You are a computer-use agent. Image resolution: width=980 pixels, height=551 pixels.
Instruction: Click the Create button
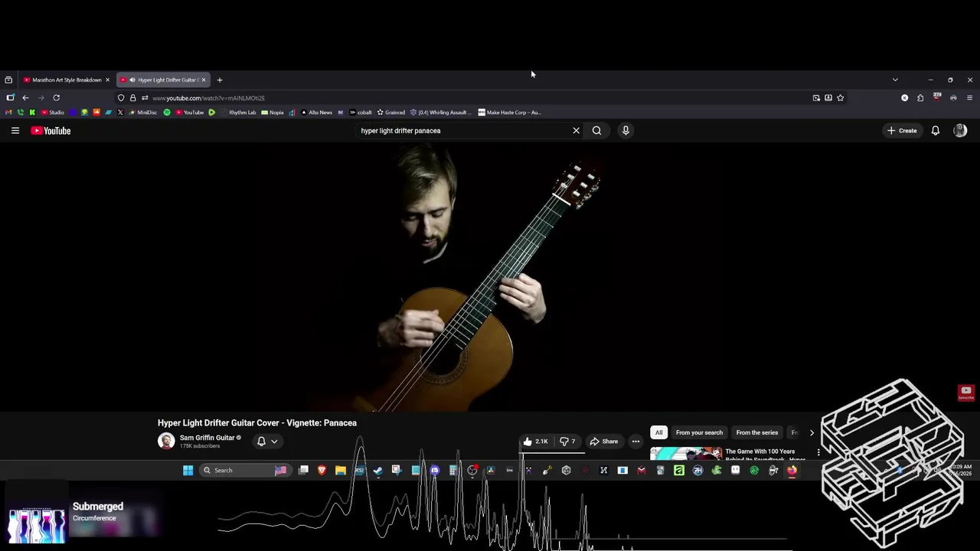[x=902, y=131]
